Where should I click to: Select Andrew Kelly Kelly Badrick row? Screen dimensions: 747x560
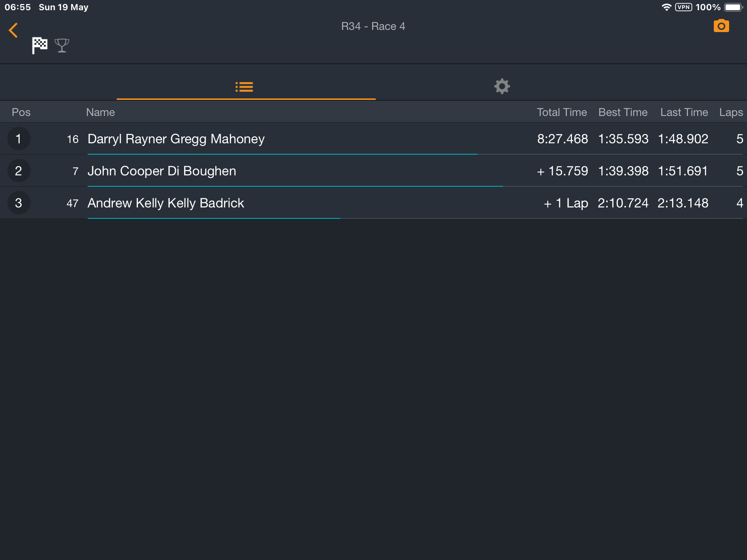[373, 203]
